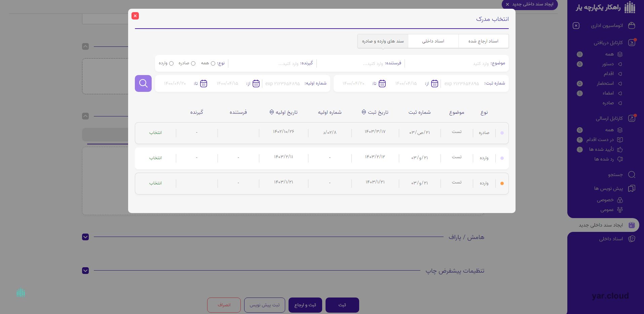Click the پیش نویس ها drafts icon

(632, 188)
